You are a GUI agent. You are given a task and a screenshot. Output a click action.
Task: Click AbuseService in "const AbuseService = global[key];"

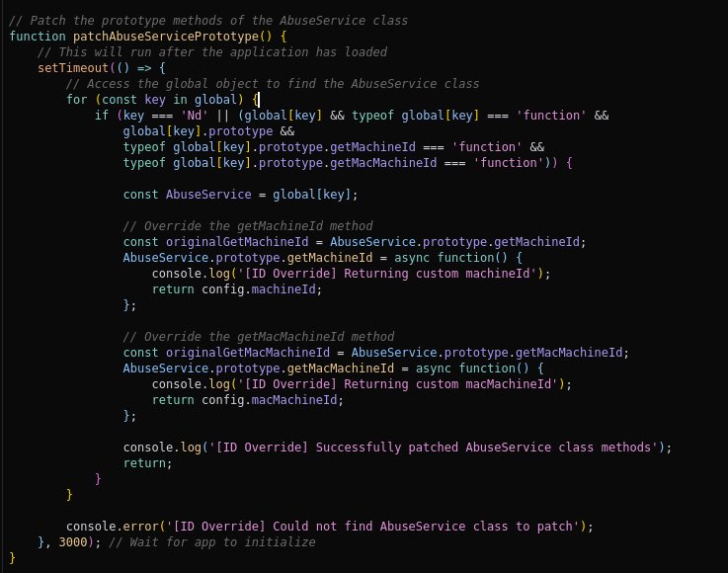pos(208,194)
